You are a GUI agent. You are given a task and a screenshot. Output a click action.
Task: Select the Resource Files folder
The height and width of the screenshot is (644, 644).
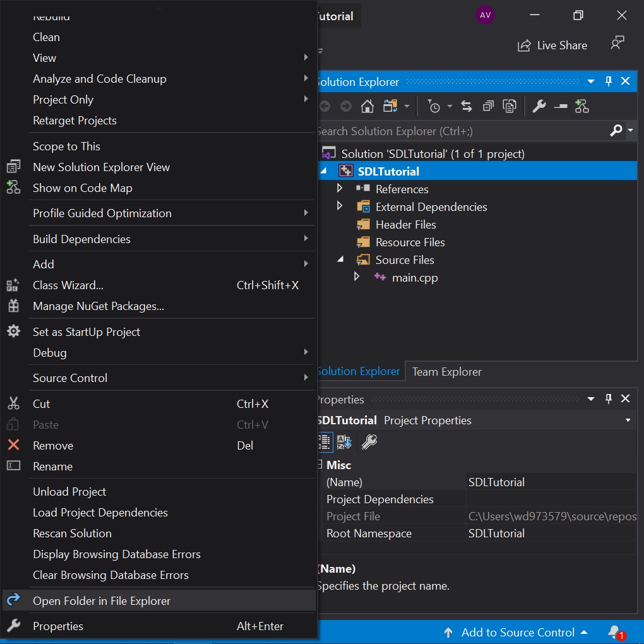(x=410, y=242)
